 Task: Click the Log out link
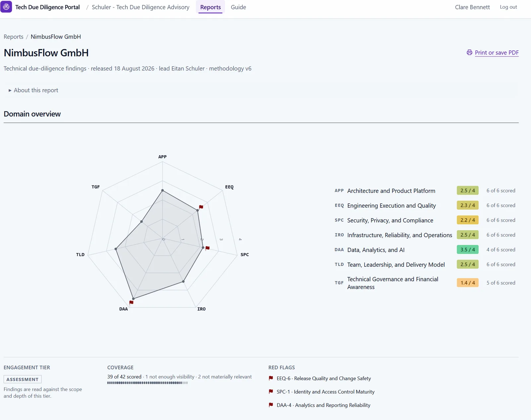coord(508,7)
